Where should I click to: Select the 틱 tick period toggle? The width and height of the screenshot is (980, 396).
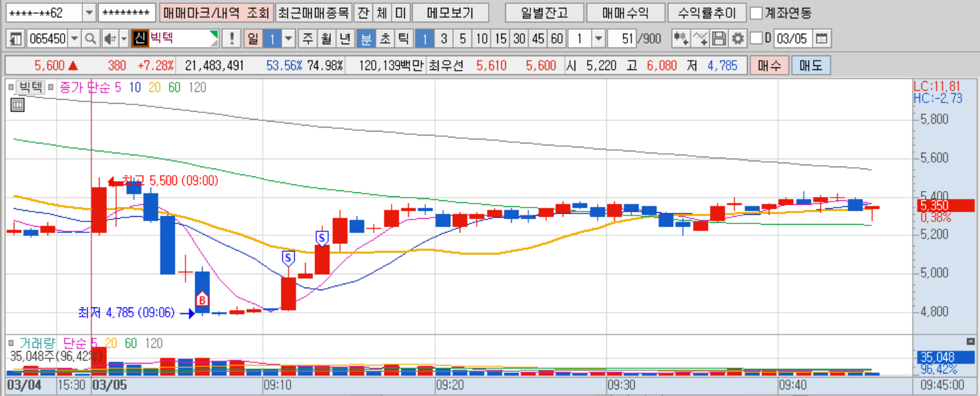click(403, 39)
